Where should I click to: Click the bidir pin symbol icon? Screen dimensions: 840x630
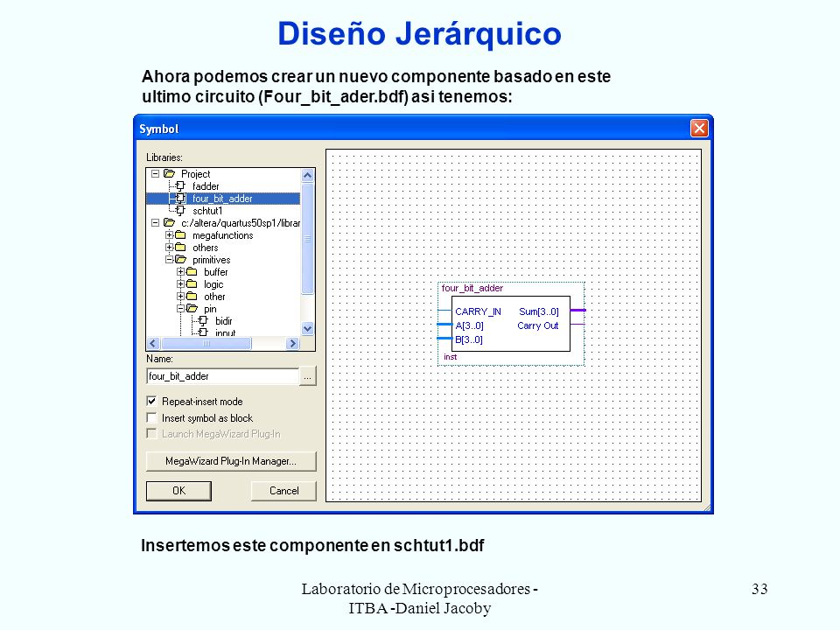click(203, 321)
